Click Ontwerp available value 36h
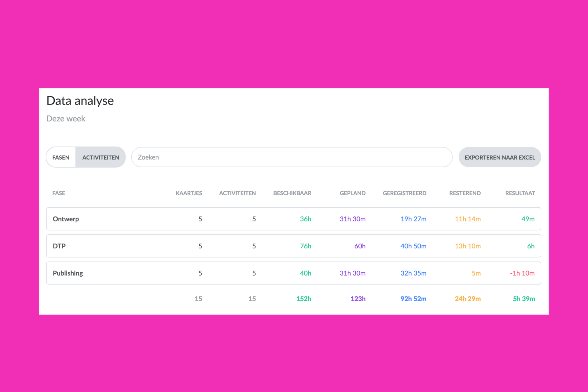This screenshot has height=392, width=588. click(305, 219)
